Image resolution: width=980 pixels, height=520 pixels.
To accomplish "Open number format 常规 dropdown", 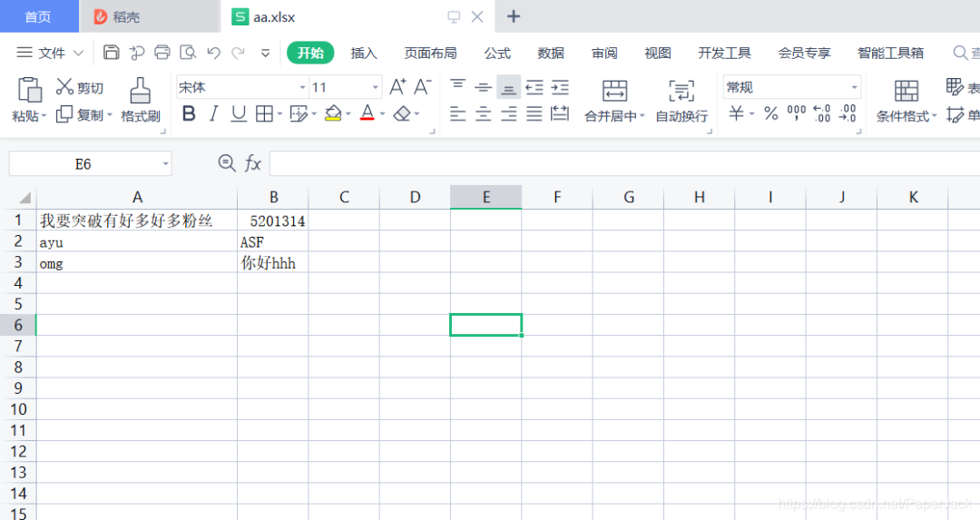I will click(854, 87).
